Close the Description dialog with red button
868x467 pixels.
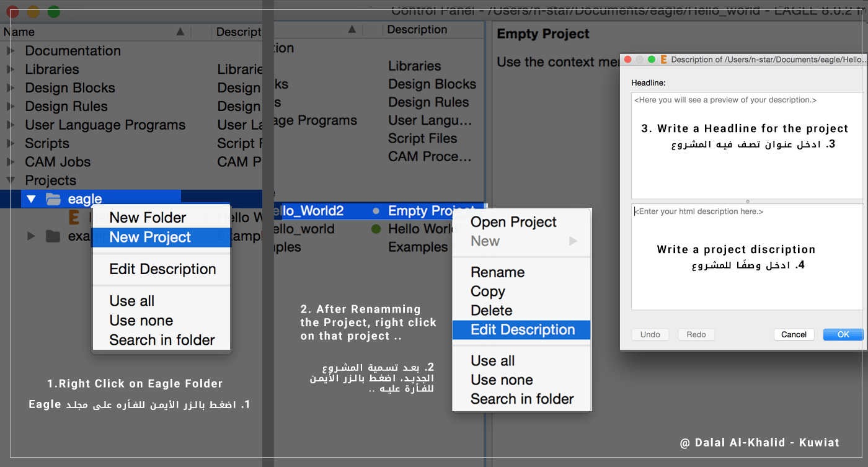click(627, 60)
